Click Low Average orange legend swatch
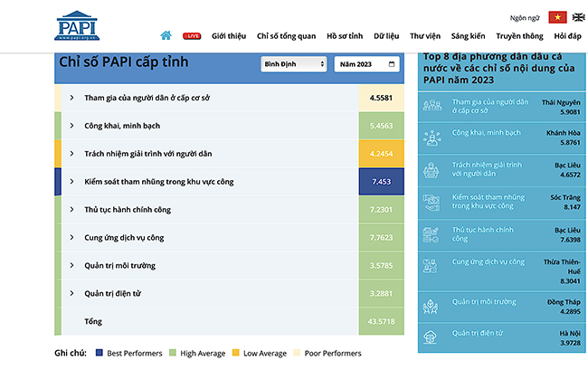 (x=235, y=353)
